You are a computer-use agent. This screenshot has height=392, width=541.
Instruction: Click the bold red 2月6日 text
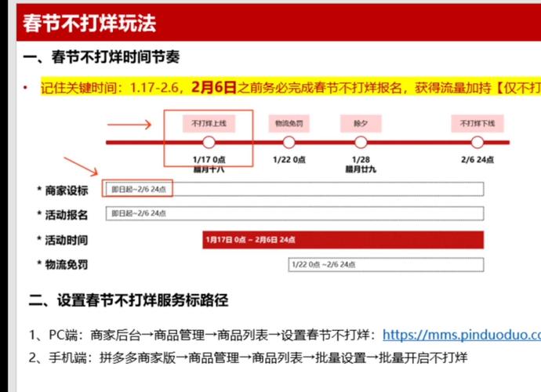(x=213, y=87)
